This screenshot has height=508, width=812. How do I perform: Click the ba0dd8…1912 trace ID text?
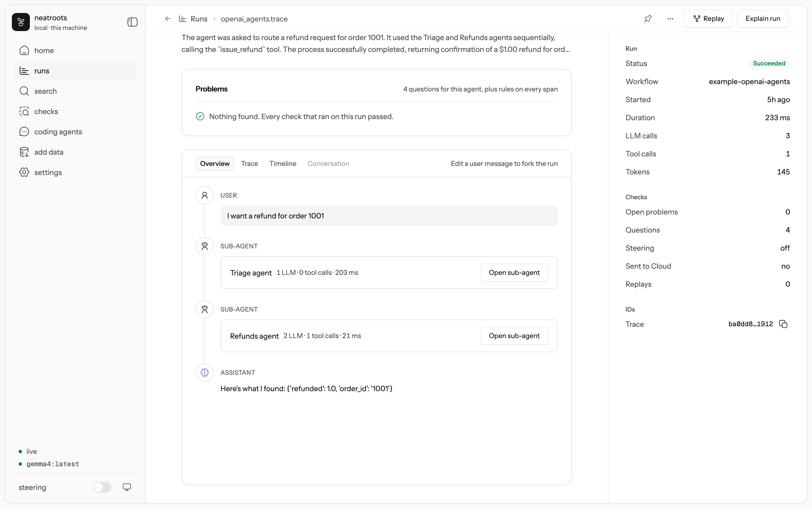pyautogui.click(x=751, y=324)
